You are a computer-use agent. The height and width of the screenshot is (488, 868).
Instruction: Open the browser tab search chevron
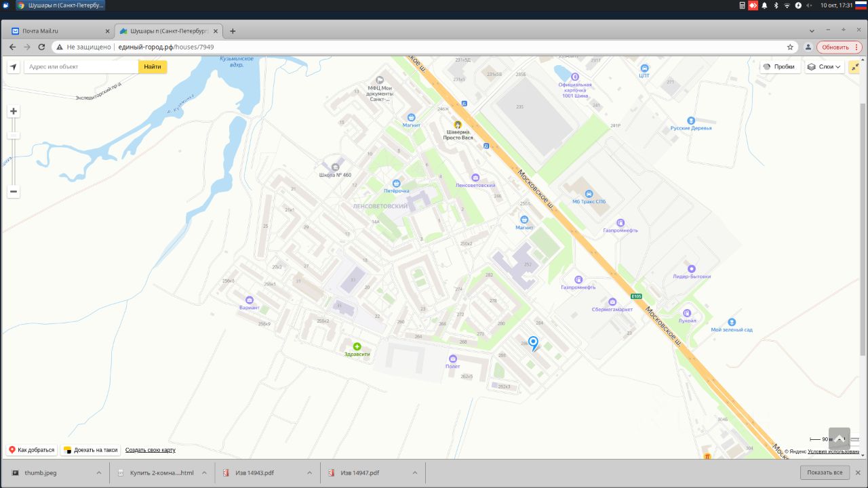[812, 30]
